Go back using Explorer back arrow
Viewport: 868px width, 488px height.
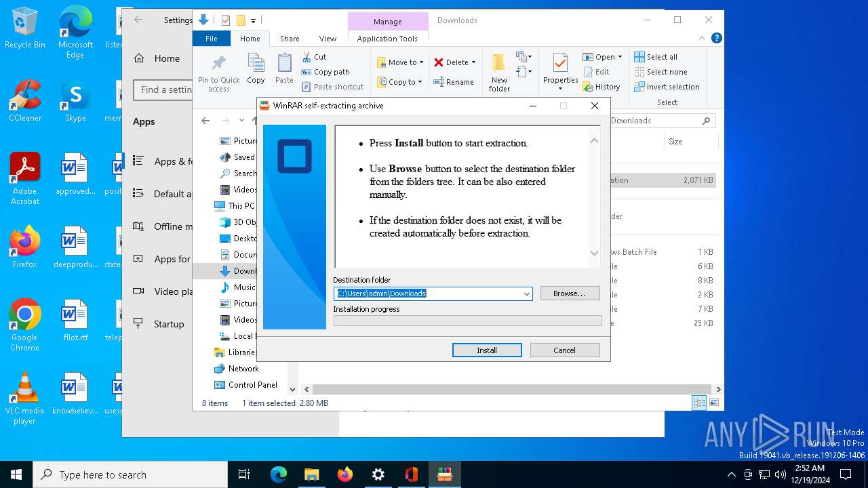click(205, 121)
